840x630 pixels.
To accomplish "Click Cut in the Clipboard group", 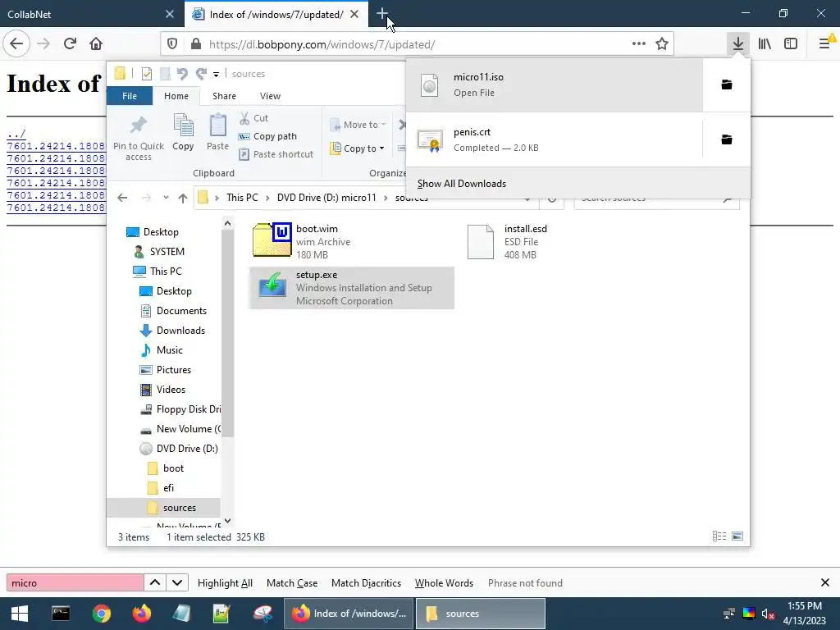I will click(254, 118).
